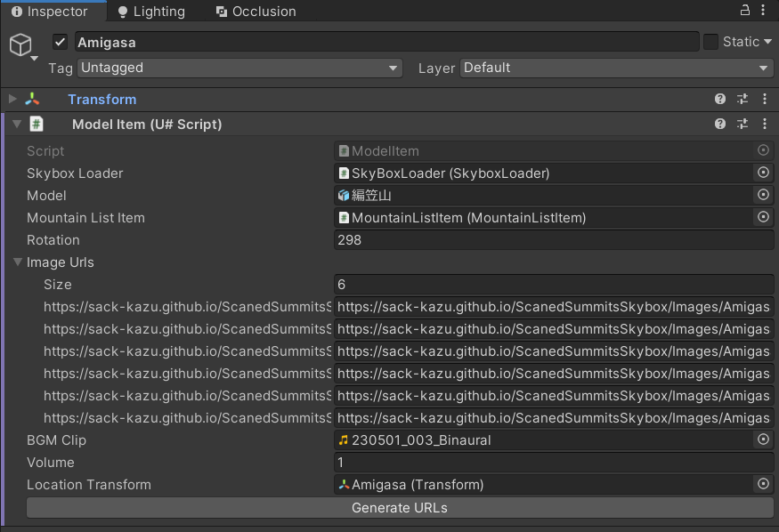Screen dimensions: 779x532
Task: Select the MountainListItem reference field
Action: [x=544, y=218]
